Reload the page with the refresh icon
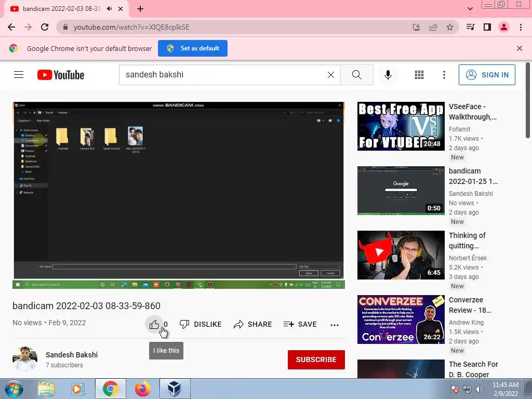The image size is (532, 399). click(x=45, y=27)
